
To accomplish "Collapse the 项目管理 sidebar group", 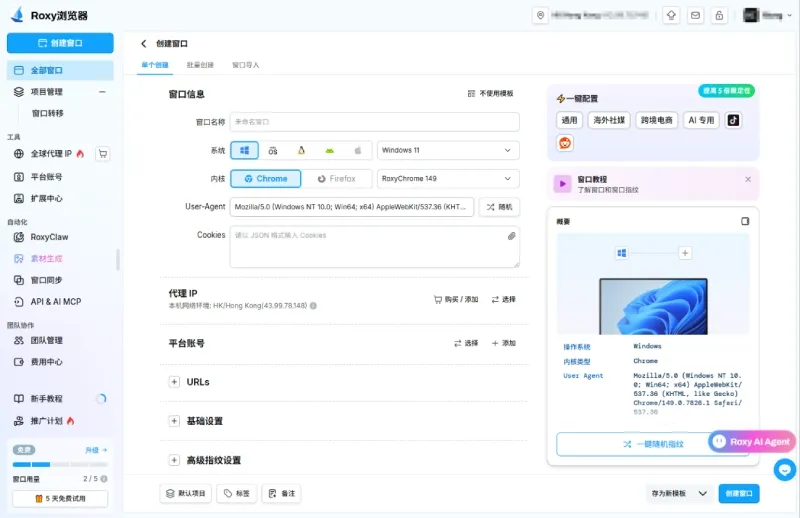I will (x=102, y=92).
